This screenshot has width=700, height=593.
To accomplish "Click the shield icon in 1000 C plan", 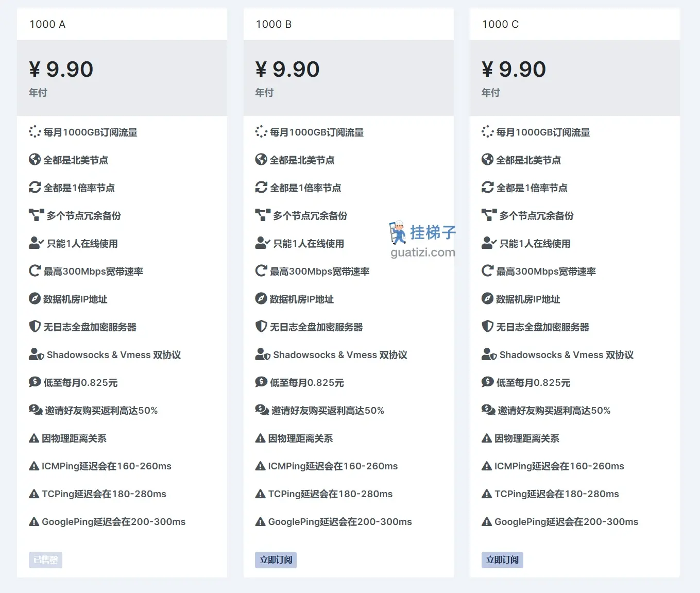I will [x=487, y=327].
